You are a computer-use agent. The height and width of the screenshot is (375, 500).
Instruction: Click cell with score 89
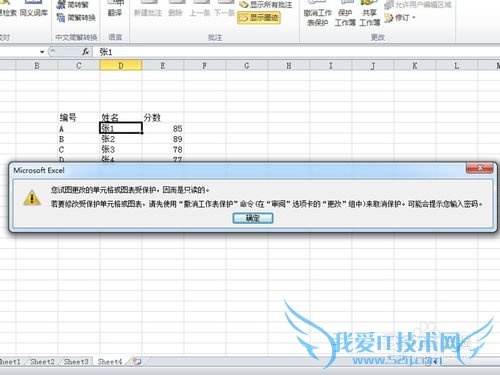163,139
